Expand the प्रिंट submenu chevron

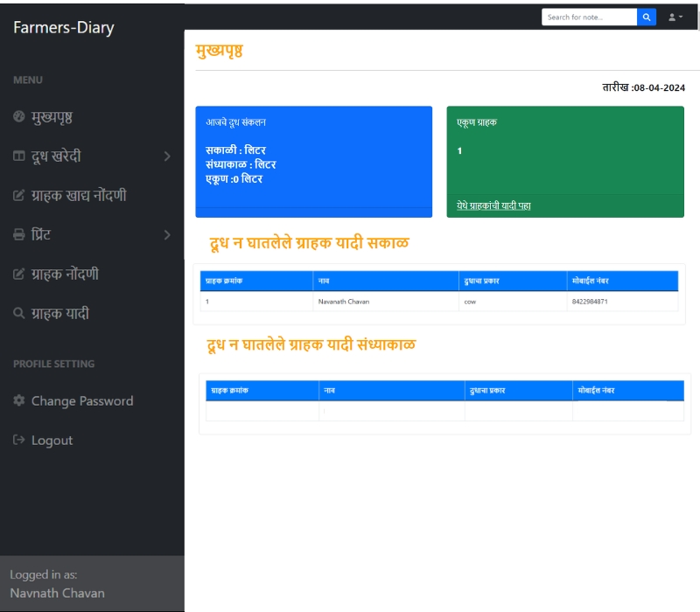[167, 235]
